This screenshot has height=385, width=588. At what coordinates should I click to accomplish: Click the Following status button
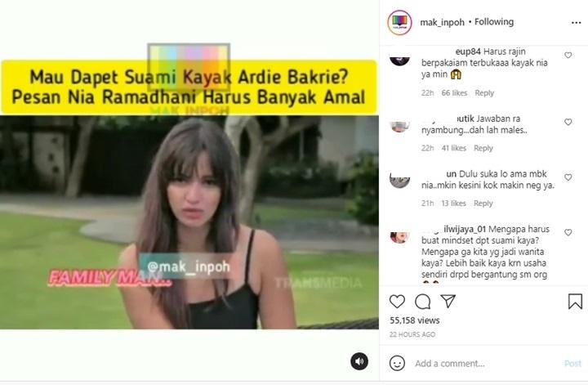(494, 22)
